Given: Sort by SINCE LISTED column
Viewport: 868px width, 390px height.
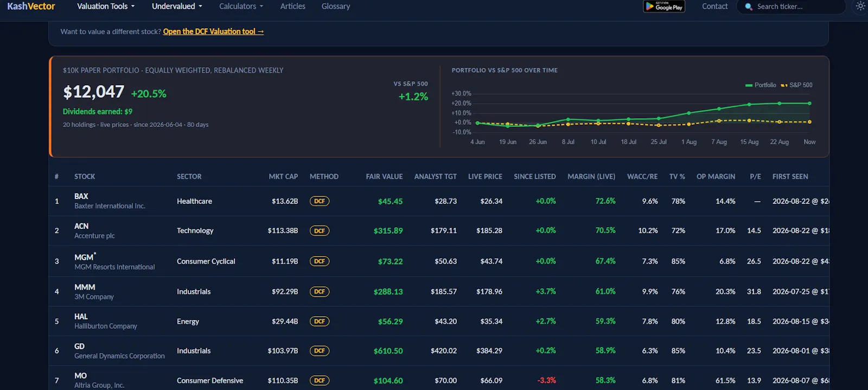Looking at the screenshot, I should [534, 177].
